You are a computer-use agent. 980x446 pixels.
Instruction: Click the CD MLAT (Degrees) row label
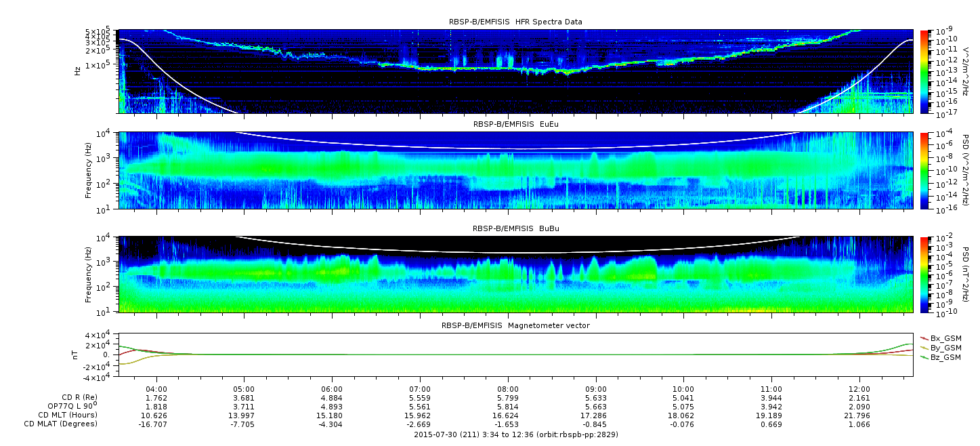point(62,424)
